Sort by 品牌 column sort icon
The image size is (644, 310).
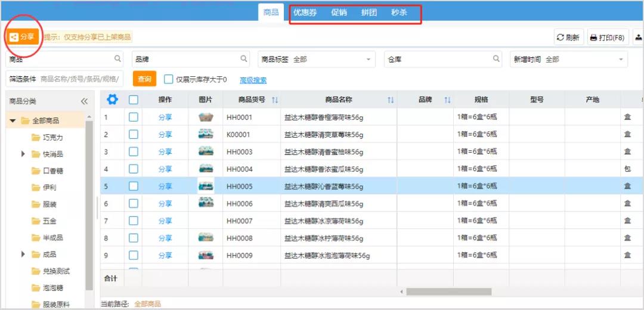[x=447, y=100]
